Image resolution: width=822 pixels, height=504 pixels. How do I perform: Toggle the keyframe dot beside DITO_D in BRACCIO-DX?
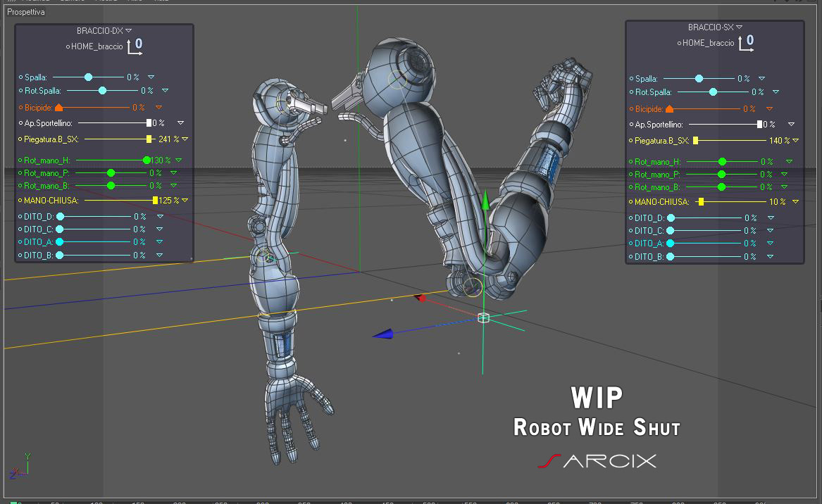[20, 216]
